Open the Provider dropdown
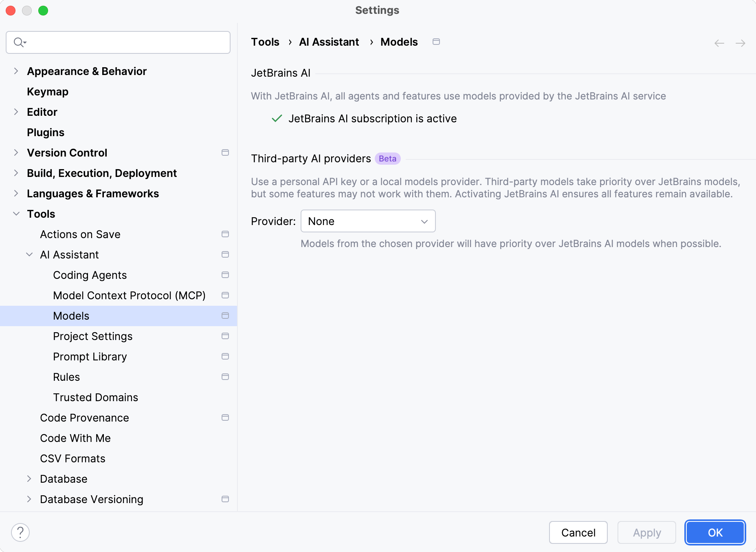 [368, 221]
